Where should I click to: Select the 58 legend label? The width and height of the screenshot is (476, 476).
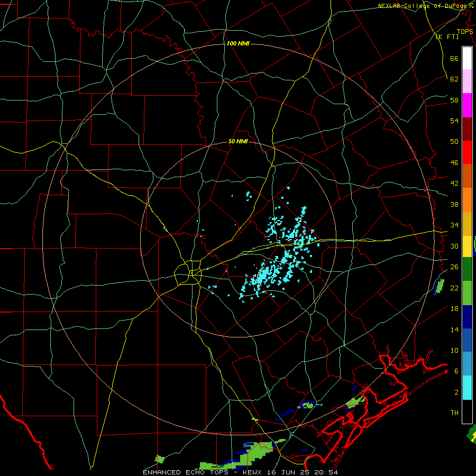tap(454, 100)
